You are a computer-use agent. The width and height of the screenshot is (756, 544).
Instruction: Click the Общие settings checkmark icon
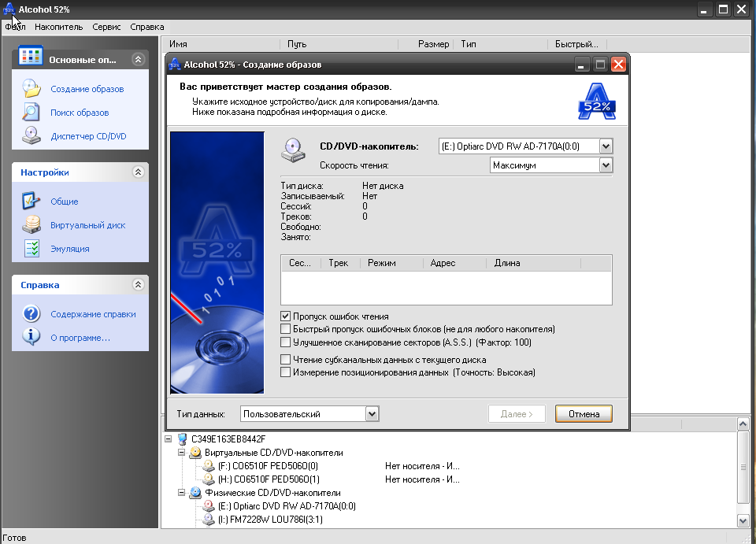tap(31, 201)
